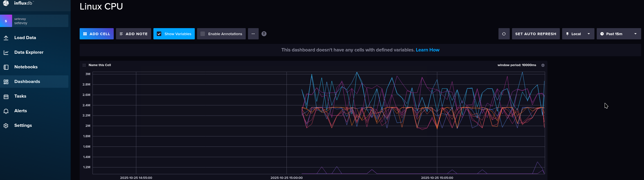Screen dimensions: 644x180
Task: Click the ADD CELL button
Action: point(97,34)
